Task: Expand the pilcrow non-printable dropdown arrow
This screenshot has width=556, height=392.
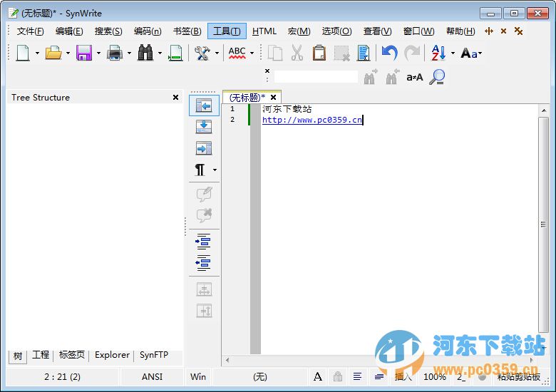Action: point(215,170)
